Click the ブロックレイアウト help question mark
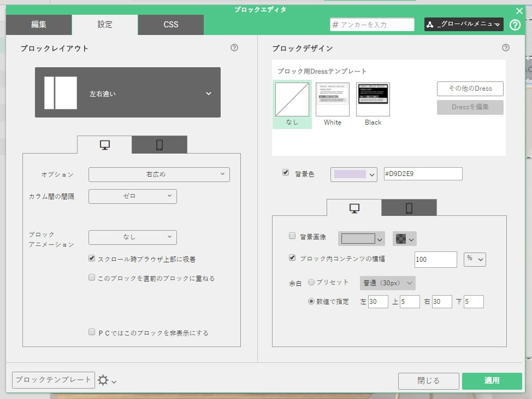 pyautogui.click(x=234, y=48)
